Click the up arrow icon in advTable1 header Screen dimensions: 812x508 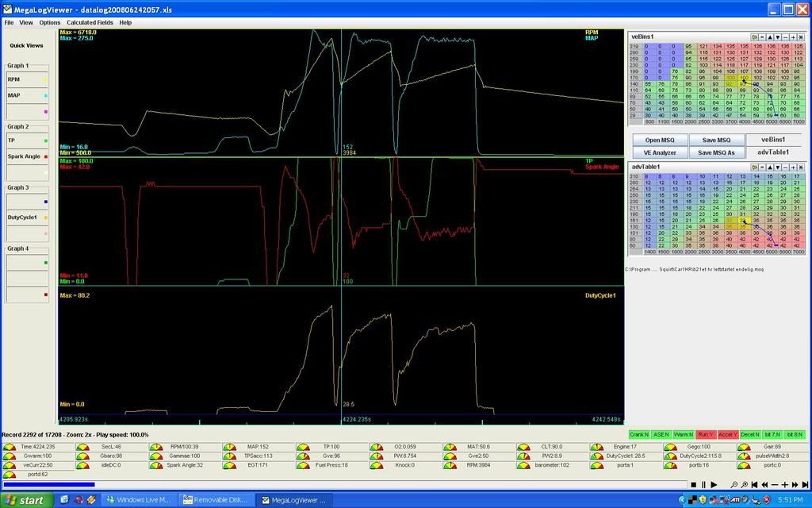[770, 167]
